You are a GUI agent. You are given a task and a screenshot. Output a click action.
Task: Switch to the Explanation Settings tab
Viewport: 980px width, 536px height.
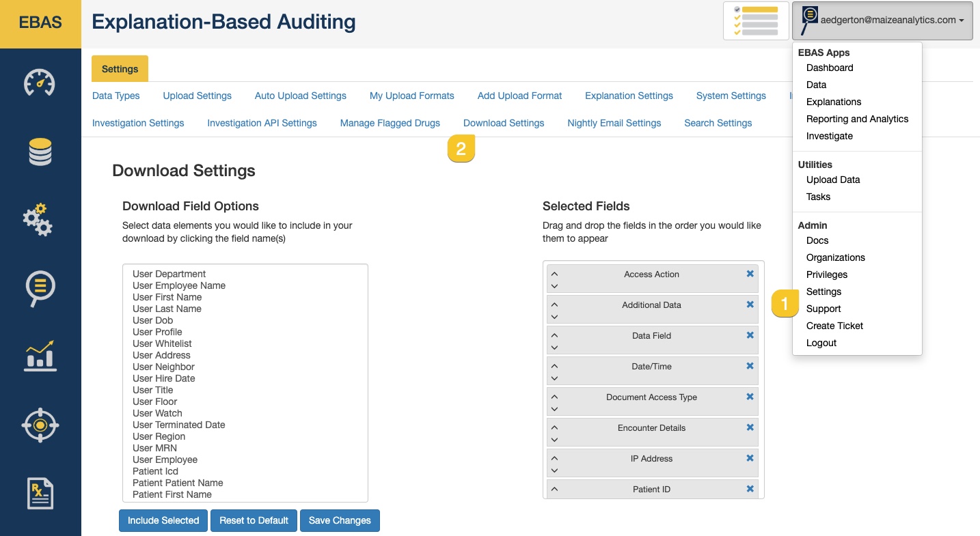pos(629,96)
